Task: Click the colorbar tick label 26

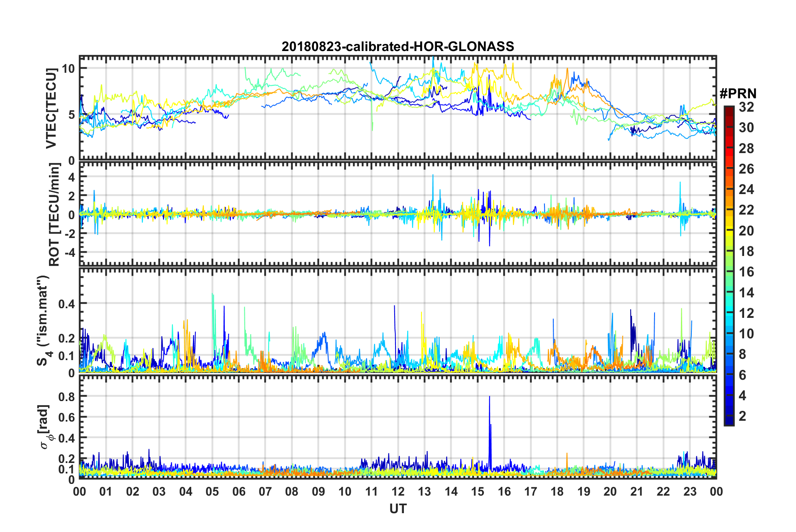Action: coord(746,169)
